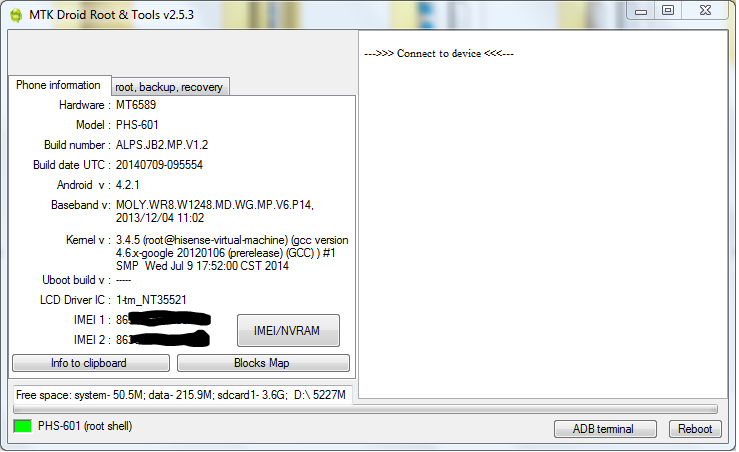Click the Kernel version text
The width and height of the screenshot is (739, 452).
[x=232, y=253]
